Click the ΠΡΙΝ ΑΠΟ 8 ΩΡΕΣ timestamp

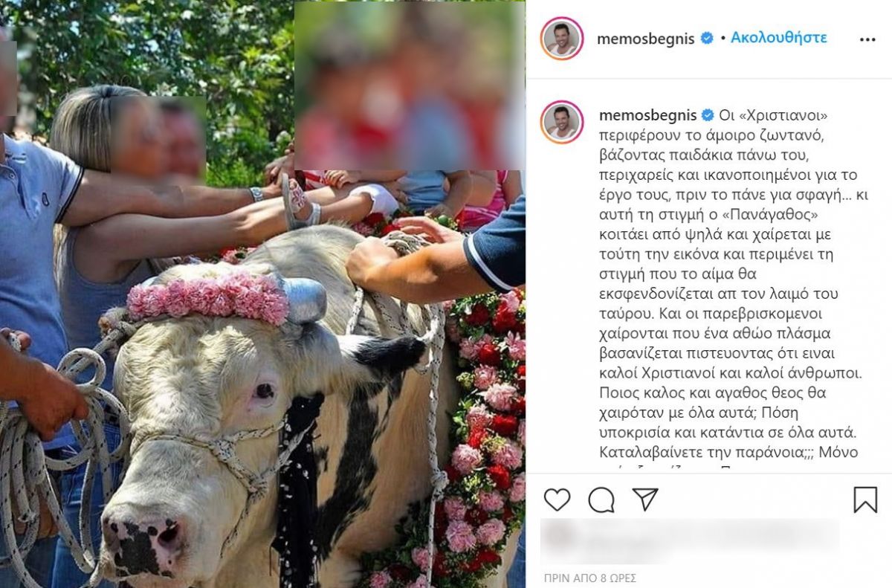[589, 578]
